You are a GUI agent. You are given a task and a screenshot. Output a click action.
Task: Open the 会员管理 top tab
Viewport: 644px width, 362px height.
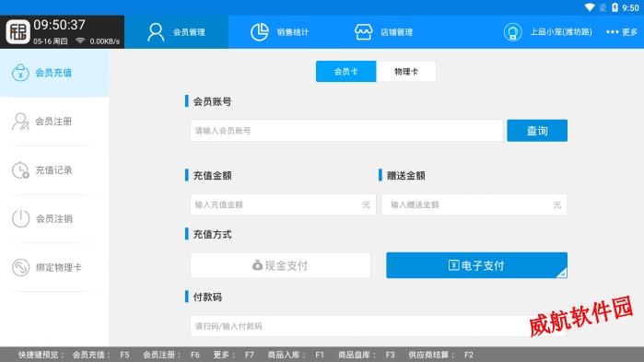(x=176, y=32)
